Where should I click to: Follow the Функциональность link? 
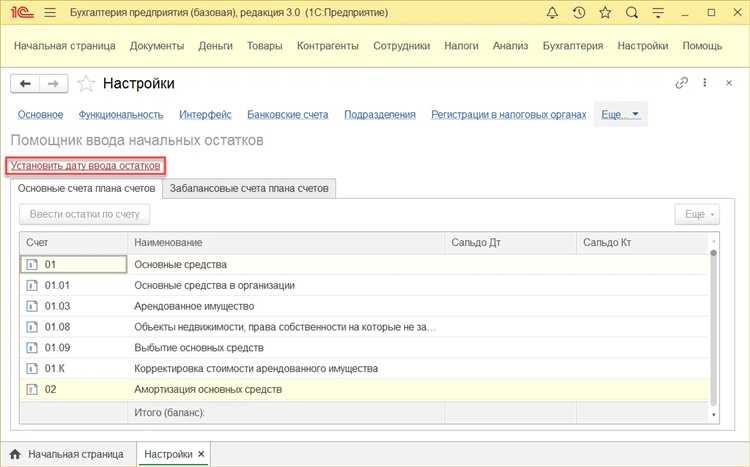121,115
